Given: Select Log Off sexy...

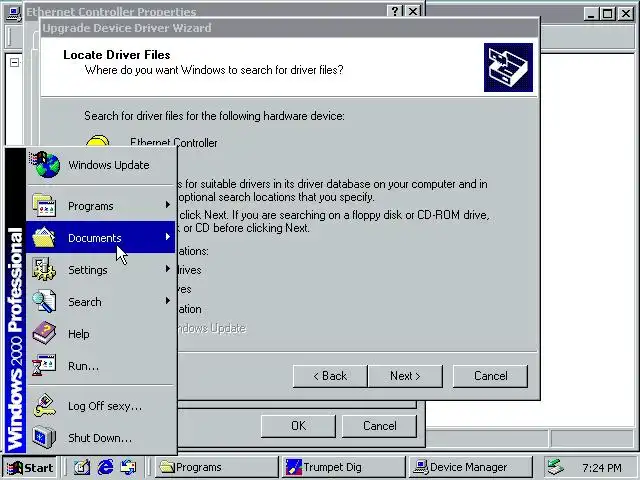Looking at the screenshot, I should pos(101,406).
